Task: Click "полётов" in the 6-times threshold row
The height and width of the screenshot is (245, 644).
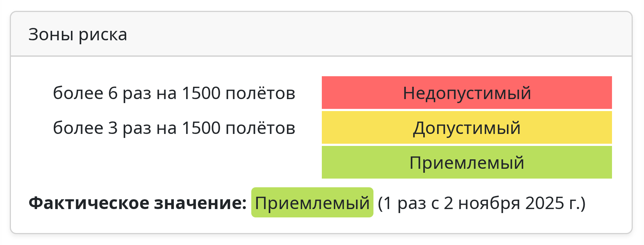Action: click(x=260, y=93)
